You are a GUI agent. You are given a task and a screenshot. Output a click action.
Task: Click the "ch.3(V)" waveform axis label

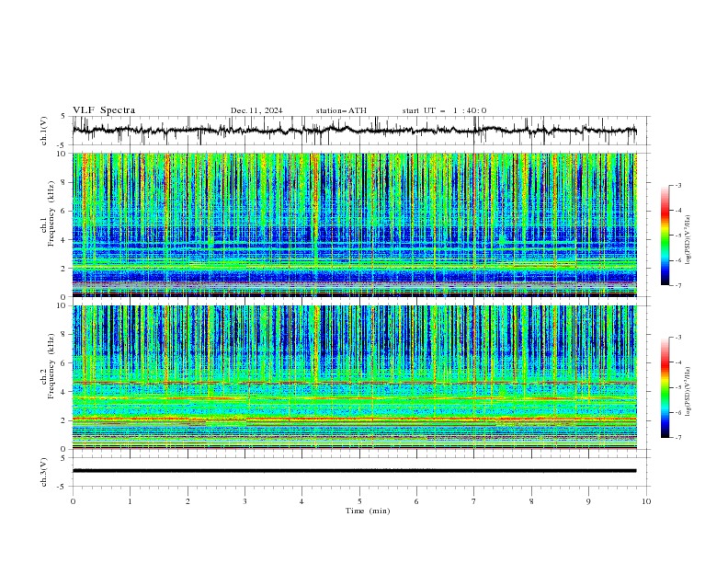tap(44, 472)
